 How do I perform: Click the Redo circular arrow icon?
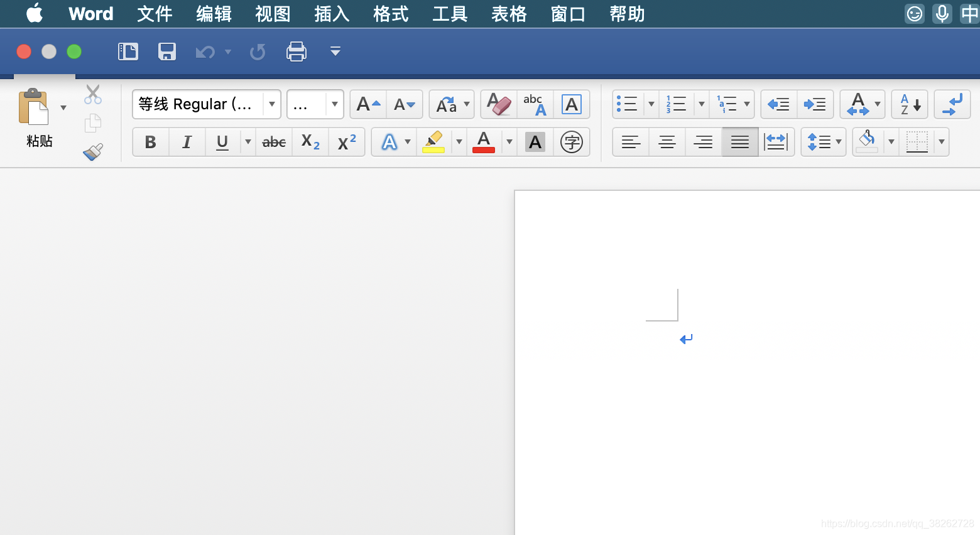(258, 51)
